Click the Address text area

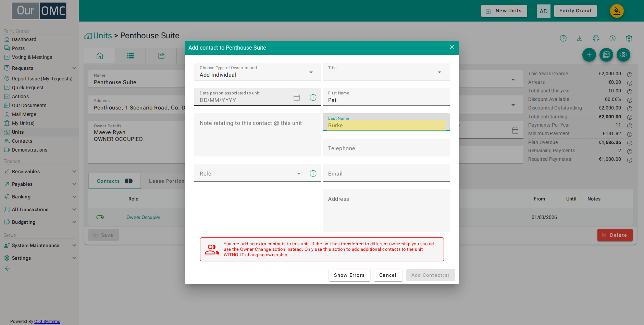pyautogui.click(x=386, y=211)
